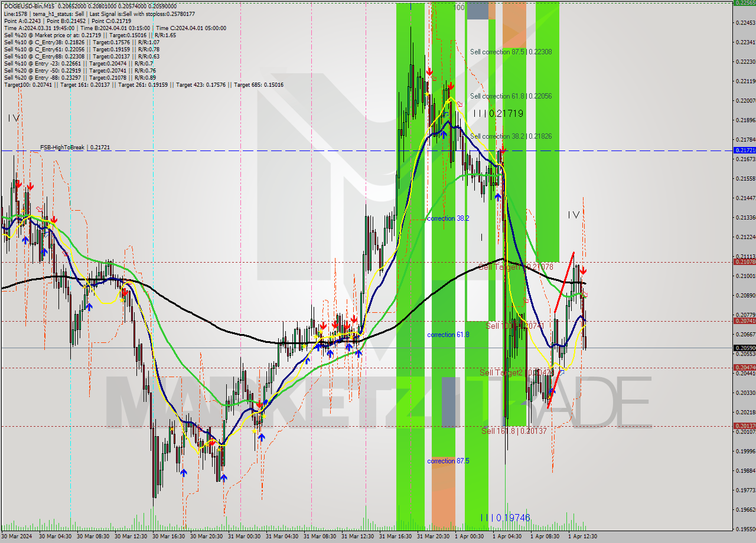The image size is (756, 543).
Task: Click the Sell 161.8 | 0.20137 label
Action: click(x=514, y=431)
